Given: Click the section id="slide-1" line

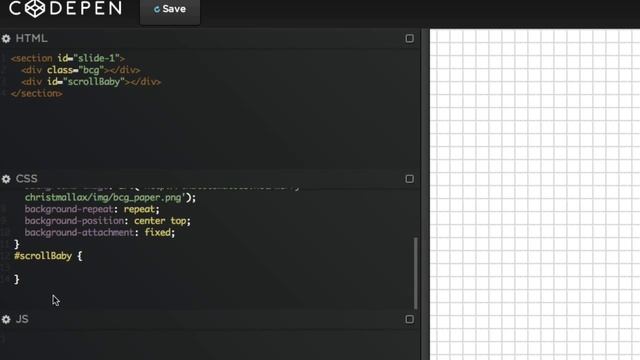Looking at the screenshot, I should click(x=68, y=58).
